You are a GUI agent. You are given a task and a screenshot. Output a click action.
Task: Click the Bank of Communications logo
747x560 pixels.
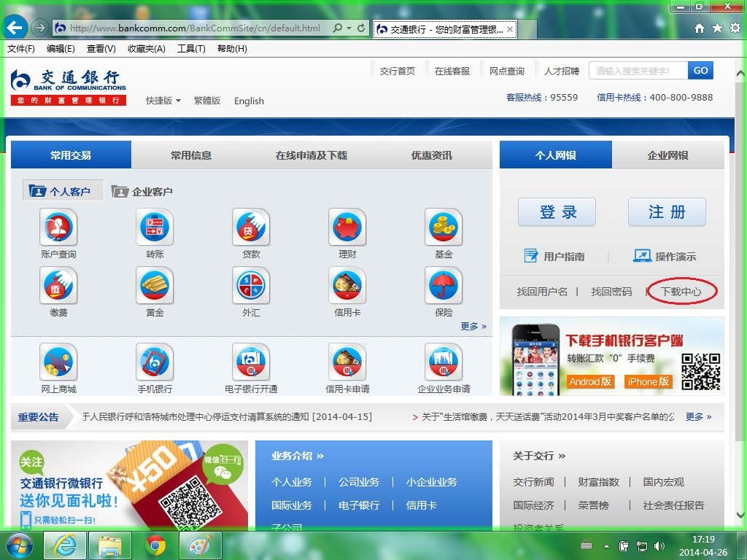coord(68,87)
